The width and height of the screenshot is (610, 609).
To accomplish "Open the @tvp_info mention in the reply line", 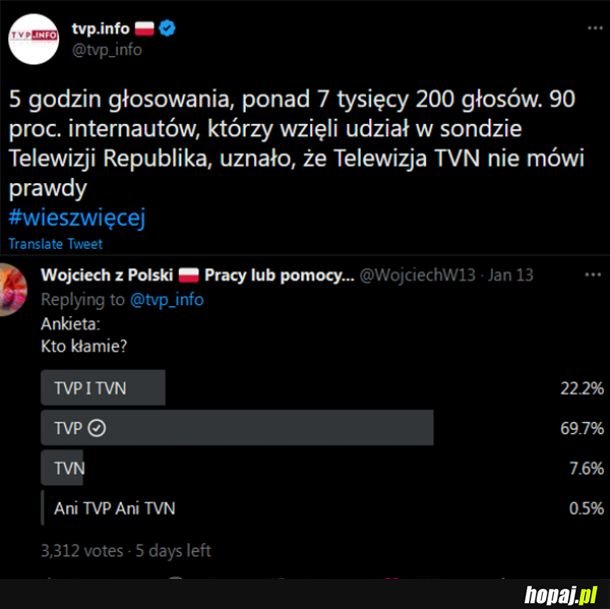I will (x=167, y=299).
